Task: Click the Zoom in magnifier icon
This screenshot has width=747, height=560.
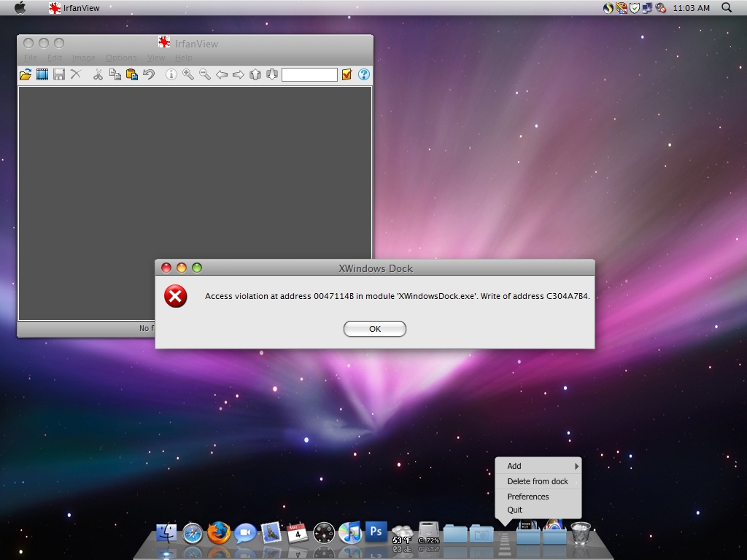Action: point(188,74)
